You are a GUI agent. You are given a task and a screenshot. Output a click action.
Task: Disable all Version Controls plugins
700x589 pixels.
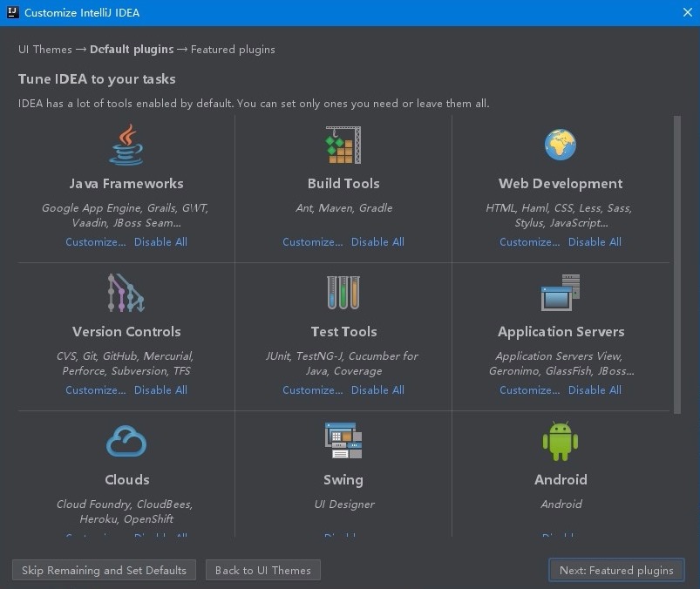pos(160,390)
